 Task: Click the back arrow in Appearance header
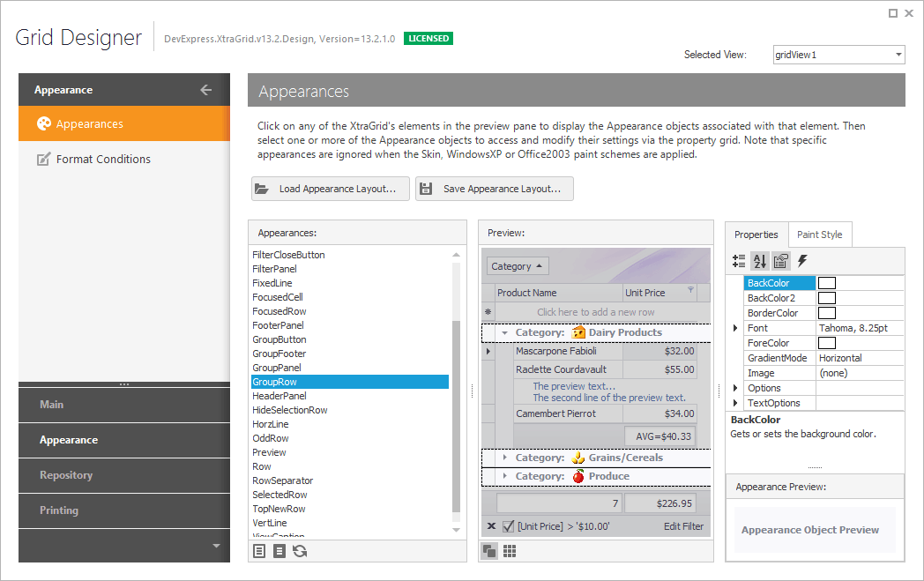205,90
